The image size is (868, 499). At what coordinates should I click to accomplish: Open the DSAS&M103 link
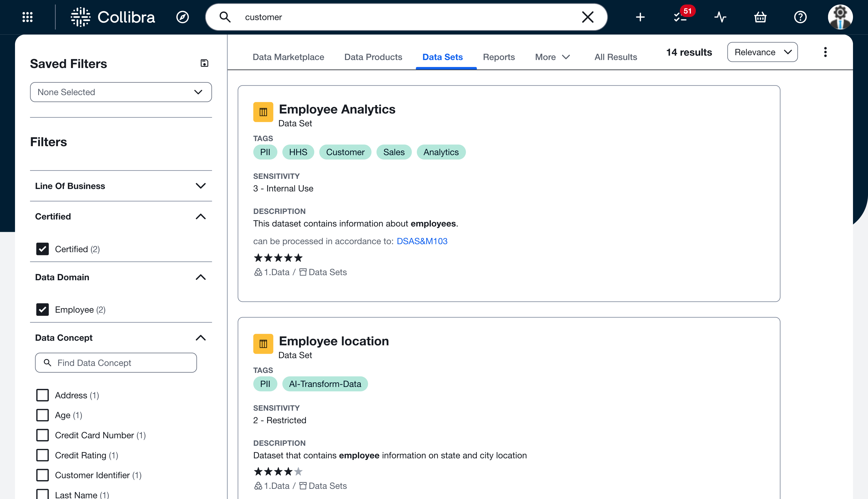[x=422, y=241]
